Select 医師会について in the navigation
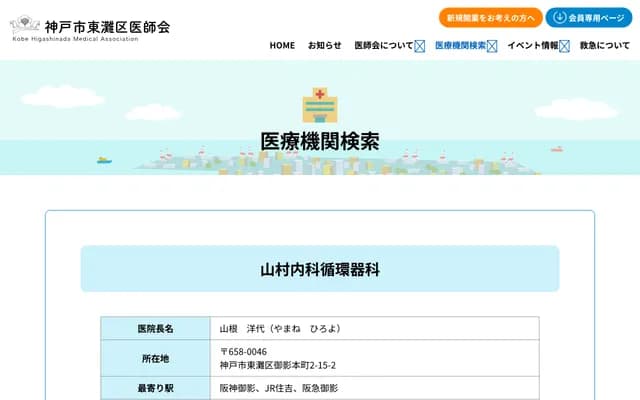Viewport: 640px width, 400px height. tap(383, 46)
